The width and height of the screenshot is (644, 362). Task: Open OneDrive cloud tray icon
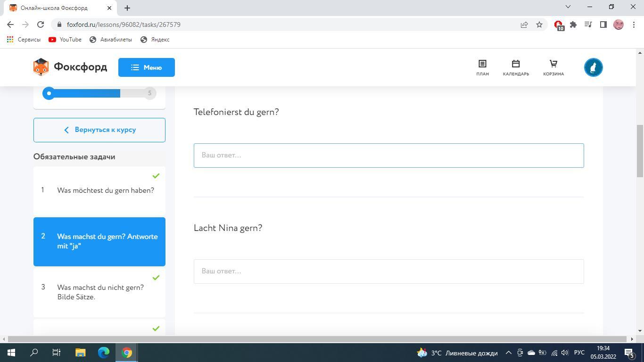coord(531,353)
